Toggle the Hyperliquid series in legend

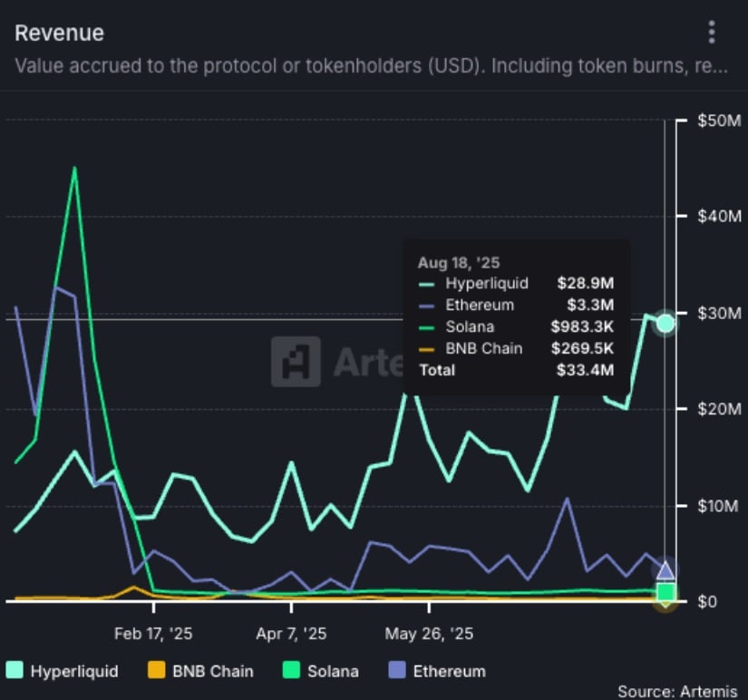pyautogui.click(x=62, y=670)
